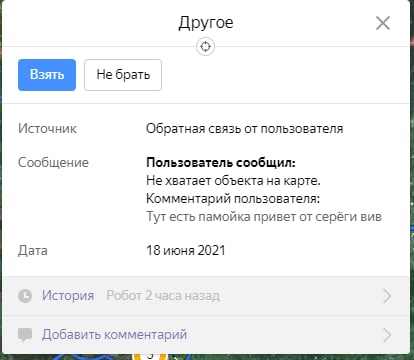Click the Не брать button
414x360 pixels.
tap(123, 75)
